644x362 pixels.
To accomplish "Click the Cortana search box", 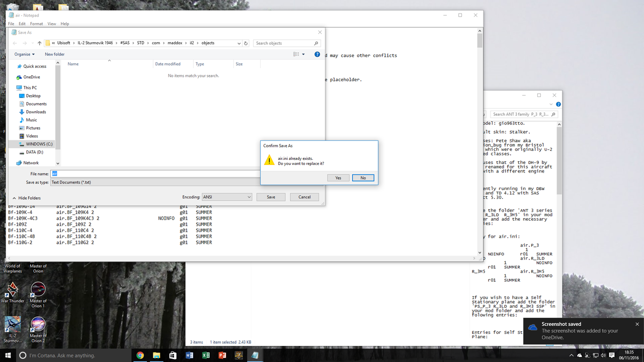I will (74, 355).
